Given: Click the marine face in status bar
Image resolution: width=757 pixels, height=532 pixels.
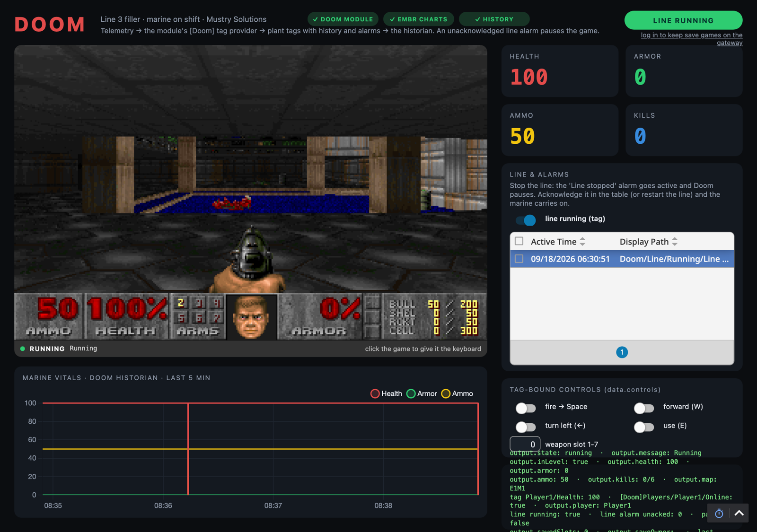Looking at the screenshot, I should tap(252, 316).
